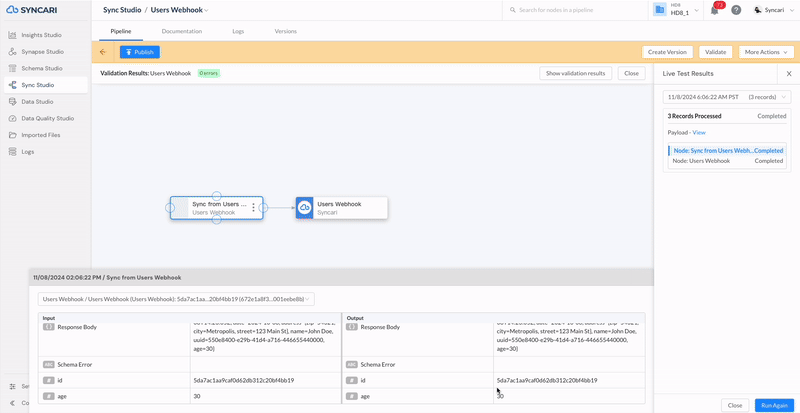Image resolution: width=800 pixels, height=413 pixels.
Task: Click the back arrow in orange toolbar
Action: 103,52
